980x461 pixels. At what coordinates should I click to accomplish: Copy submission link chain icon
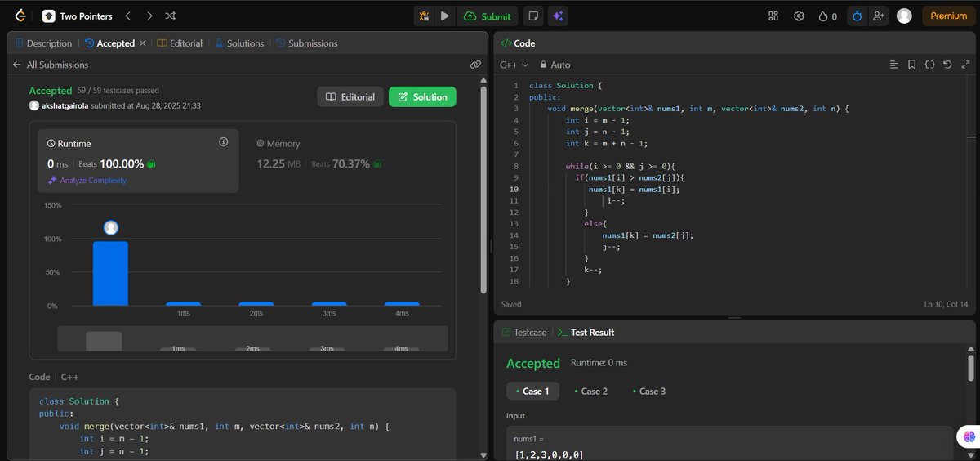pyautogui.click(x=475, y=65)
